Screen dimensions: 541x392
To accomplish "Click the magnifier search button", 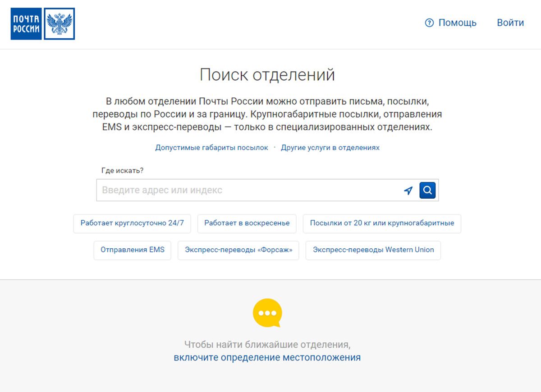I will [427, 190].
